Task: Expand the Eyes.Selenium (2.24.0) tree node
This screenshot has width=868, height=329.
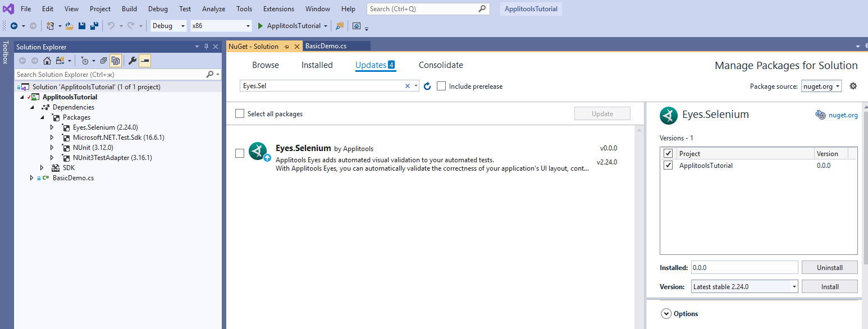Action: (52, 127)
